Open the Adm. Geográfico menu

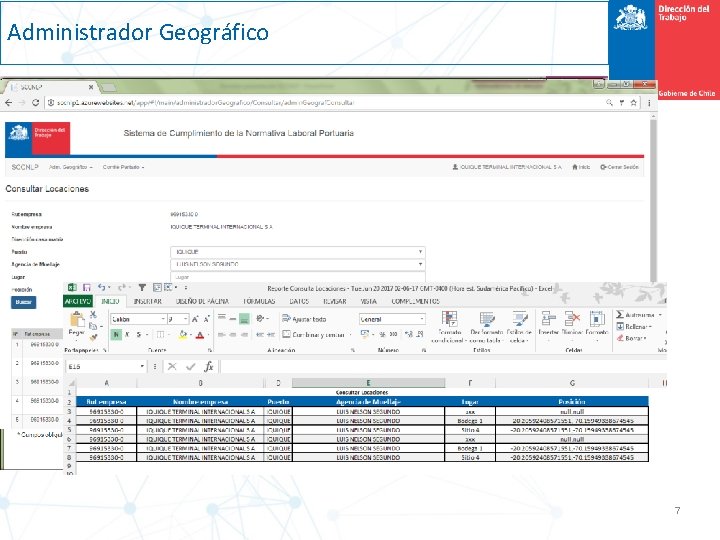click(x=71, y=167)
